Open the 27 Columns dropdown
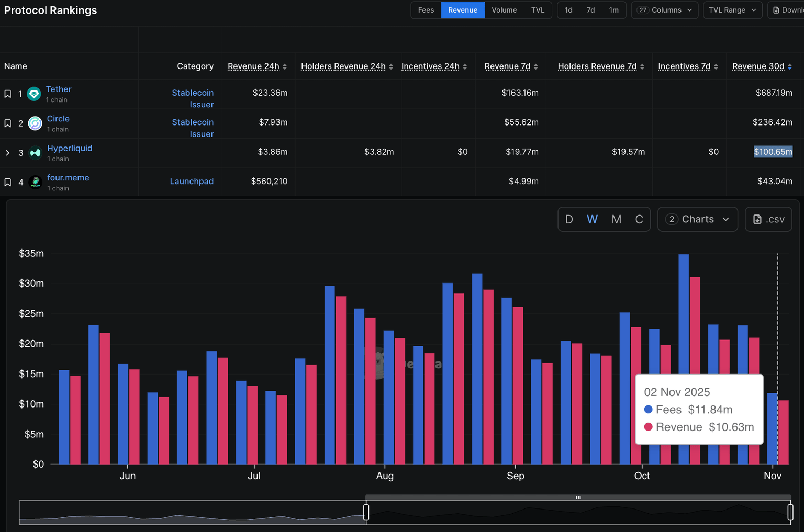 pos(664,10)
